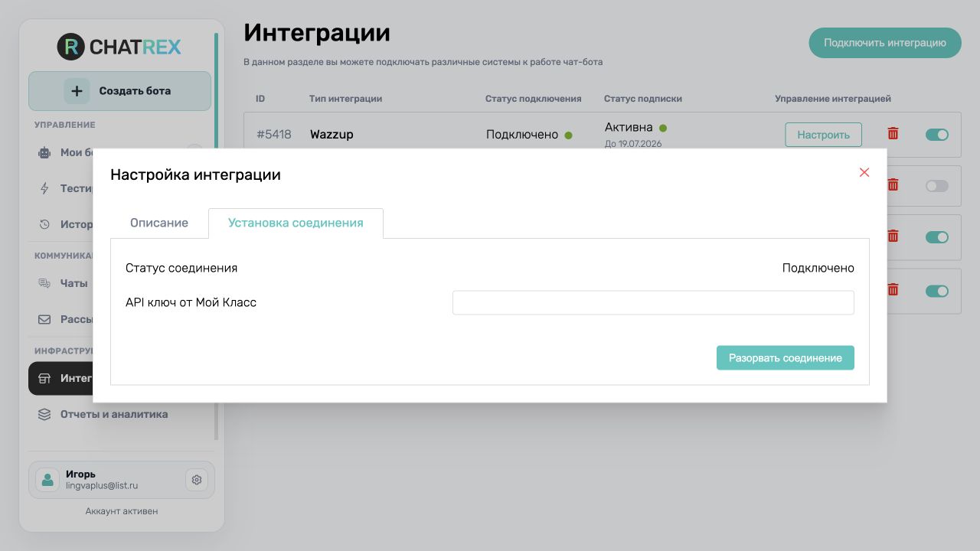
Task: Click the Интеграции page heading
Action: [x=317, y=33]
